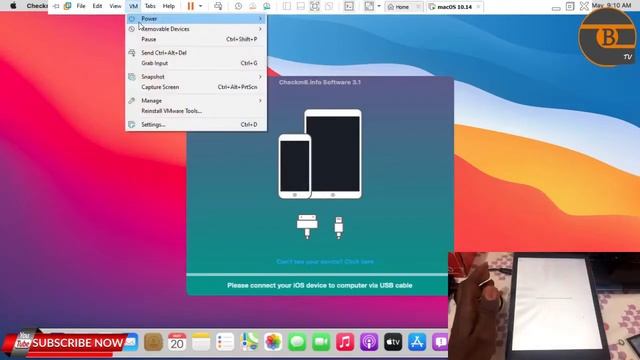Click the Apple logo menu
Image resolution: width=640 pixels, height=360 pixels.
[13, 6]
